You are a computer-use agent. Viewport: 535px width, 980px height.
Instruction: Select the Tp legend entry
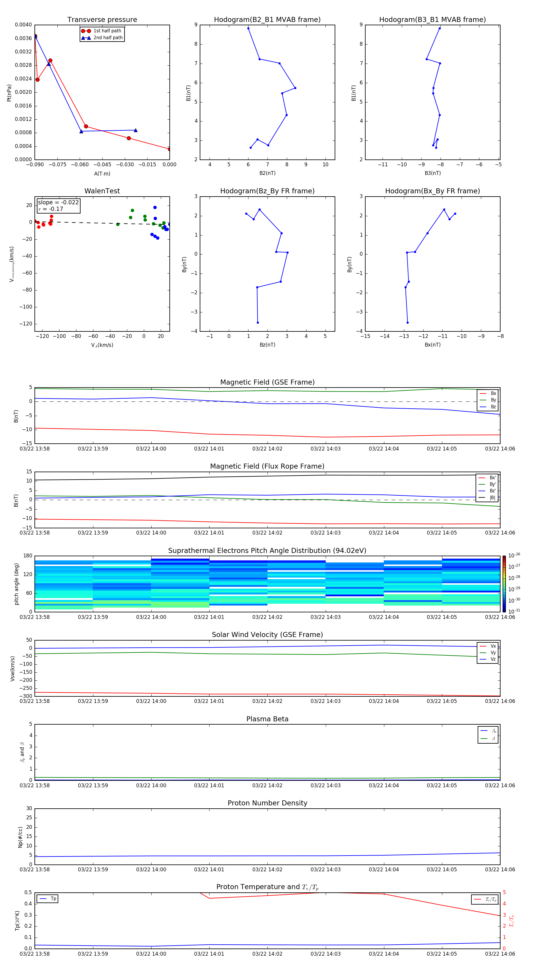point(48,899)
